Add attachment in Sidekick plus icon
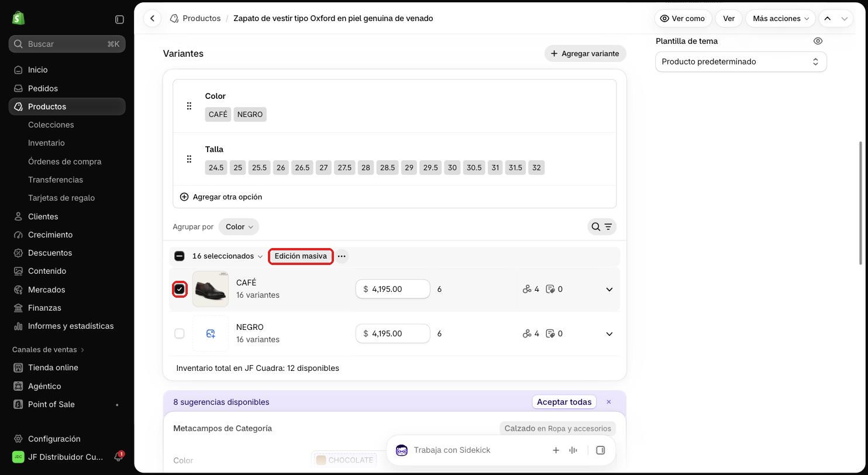The height and width of the screenshot is (475, 868). click(x=556, y=450)
